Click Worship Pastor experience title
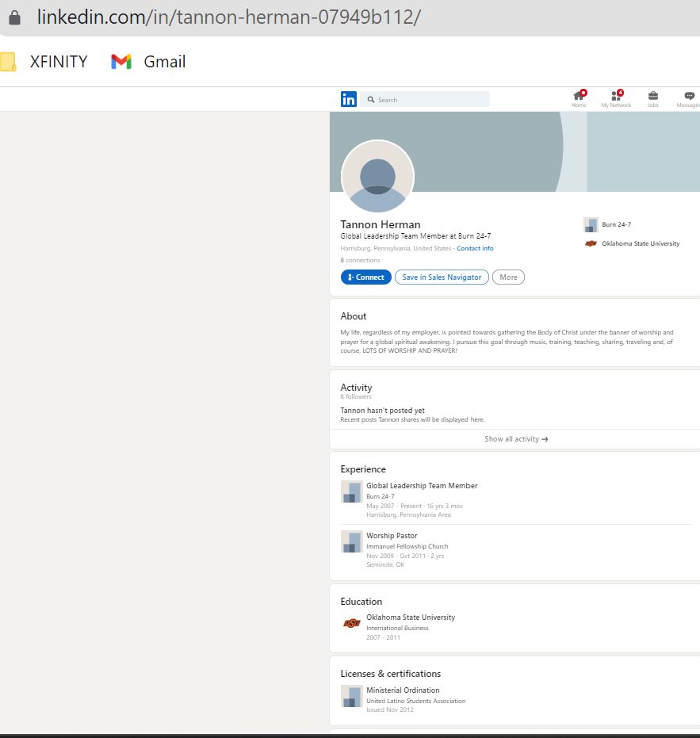The image size is (700, 738). [x=392, y=536]
